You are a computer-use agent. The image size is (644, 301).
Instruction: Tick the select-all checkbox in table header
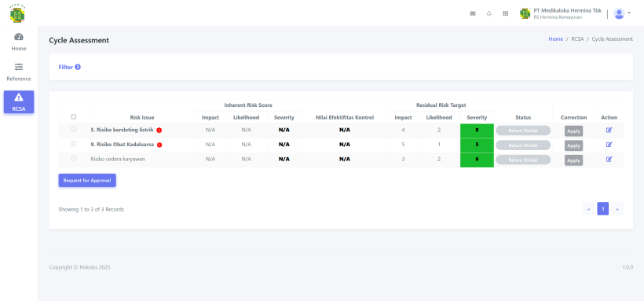74,117
